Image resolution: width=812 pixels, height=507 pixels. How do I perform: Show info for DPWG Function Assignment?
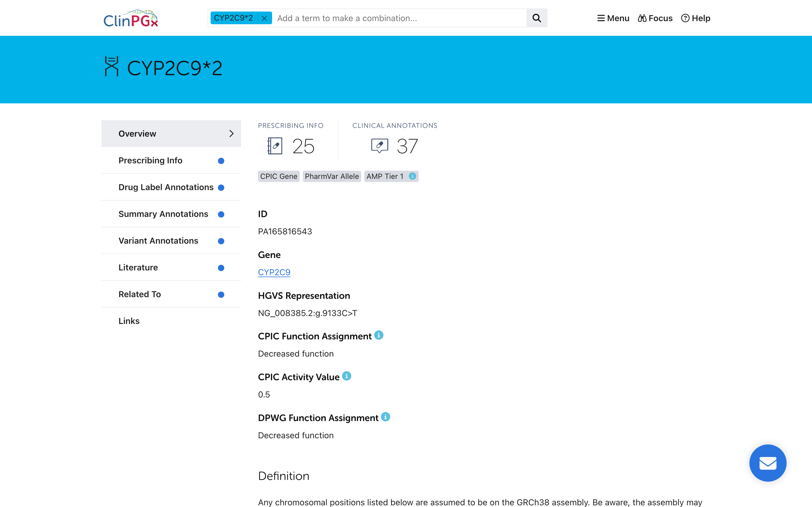point(385,417)
